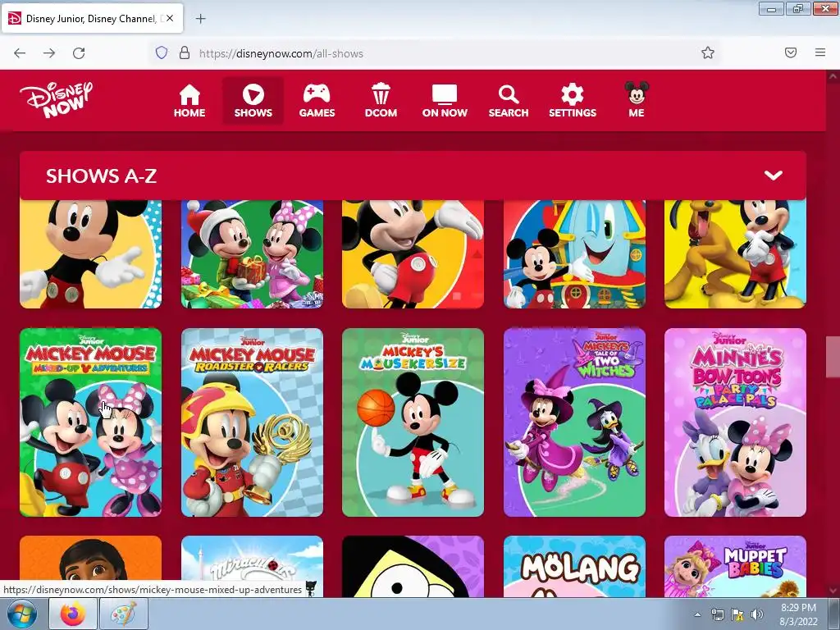840x630 pixels.
Task: Click the scrollbar up arrow
Action: click(833, 76)
